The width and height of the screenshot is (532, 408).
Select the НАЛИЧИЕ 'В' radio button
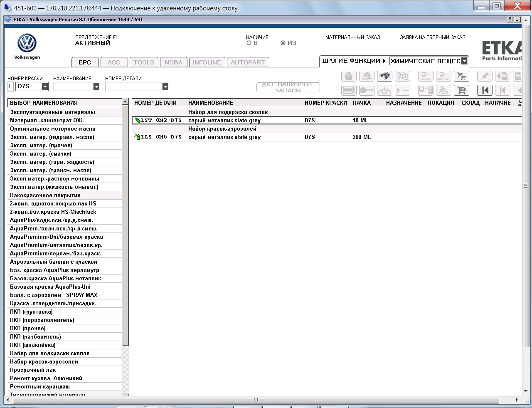click(249, 43)
